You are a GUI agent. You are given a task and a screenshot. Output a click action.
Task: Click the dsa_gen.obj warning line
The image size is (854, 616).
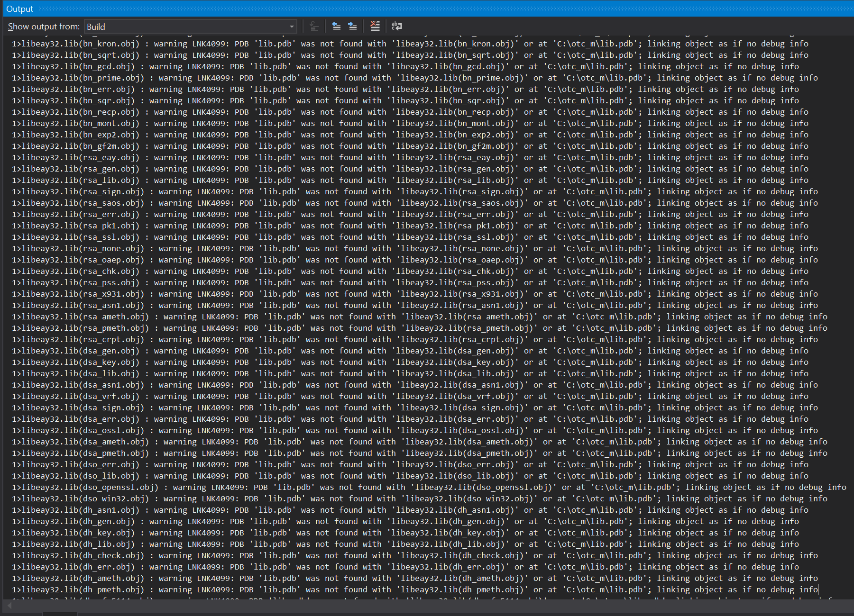(x=410, y=351)
